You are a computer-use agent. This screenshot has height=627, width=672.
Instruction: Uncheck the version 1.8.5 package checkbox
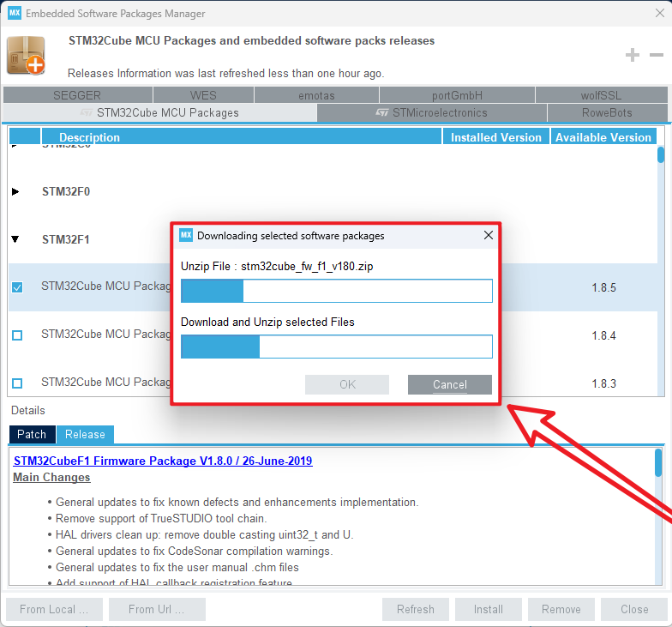pos(17,286)
